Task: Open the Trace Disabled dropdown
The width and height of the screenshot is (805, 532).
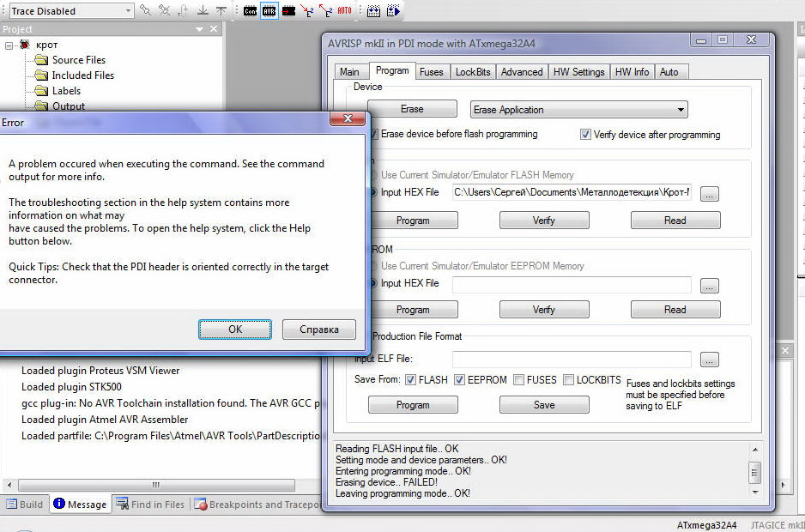Action: (x=128, y=11)
